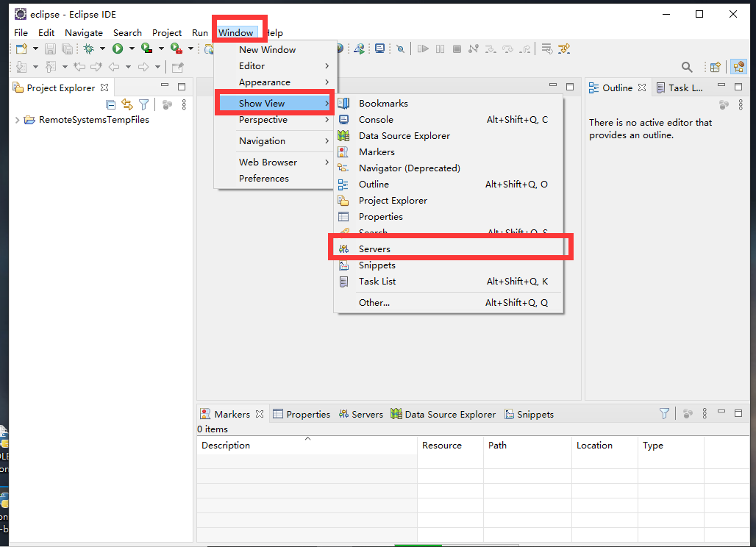Open Project Explorer view menu dots
The image size is (756, 547).
coord(184,104)
